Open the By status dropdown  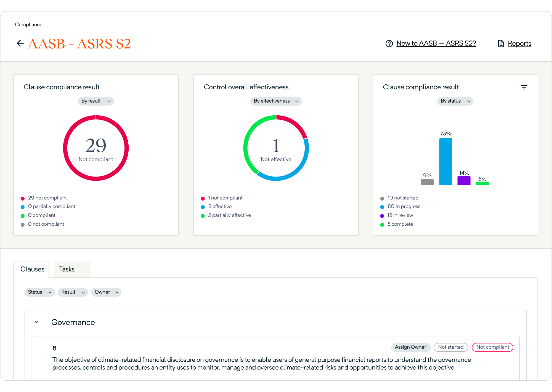(455, 101)
